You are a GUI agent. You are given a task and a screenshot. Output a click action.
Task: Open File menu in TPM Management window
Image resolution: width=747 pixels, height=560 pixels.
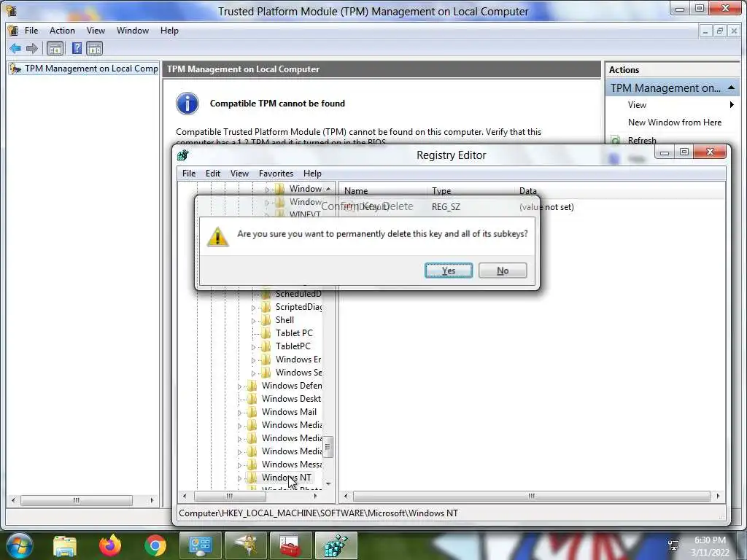click(x=31, y=31)
